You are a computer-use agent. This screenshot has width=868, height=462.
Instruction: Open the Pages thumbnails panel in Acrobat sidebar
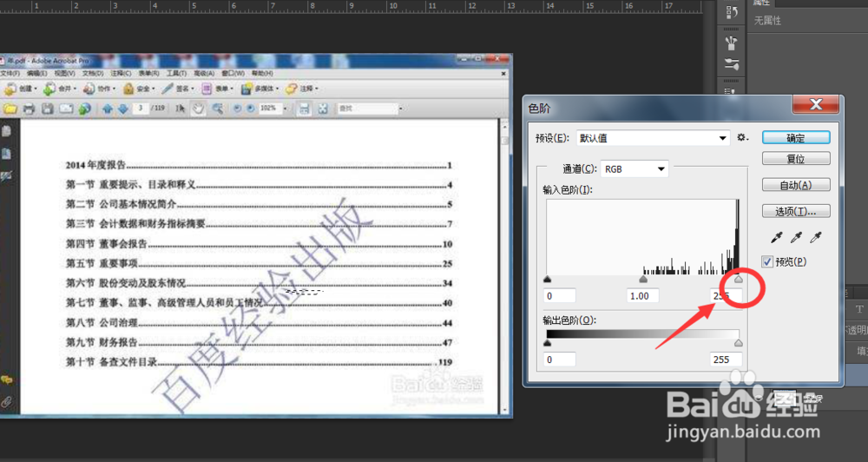click(7, 131)
